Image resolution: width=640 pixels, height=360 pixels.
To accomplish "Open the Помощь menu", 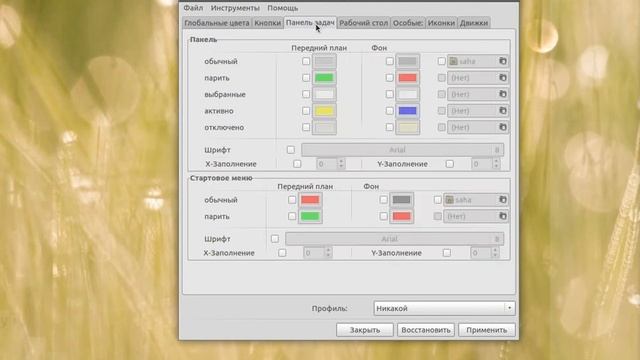I will 282,8.
